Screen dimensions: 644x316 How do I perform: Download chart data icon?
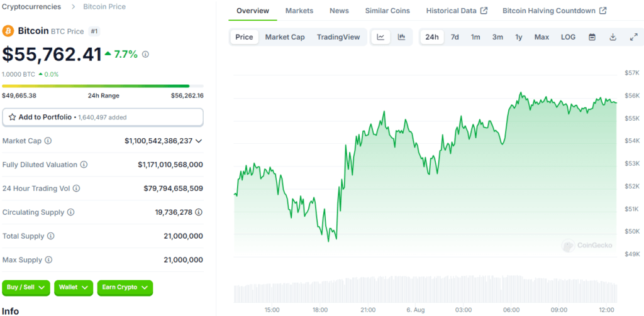(x=613, y=37)
